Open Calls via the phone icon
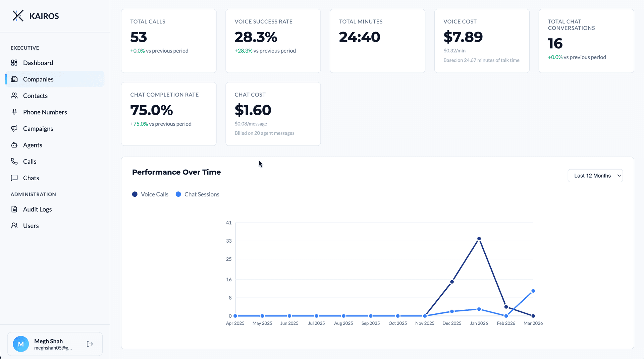The width and height of the screenshot is (644, 359). pyautogui.click(x=14, y=161)
